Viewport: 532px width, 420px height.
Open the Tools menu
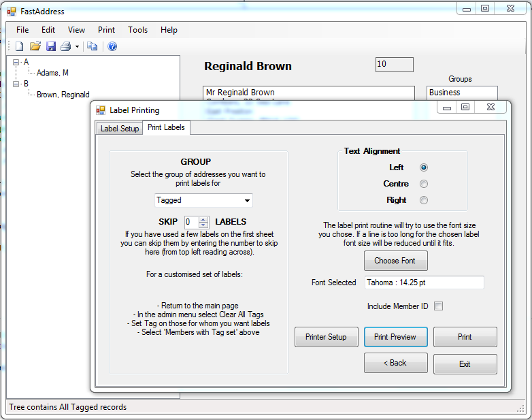point(137,30)
